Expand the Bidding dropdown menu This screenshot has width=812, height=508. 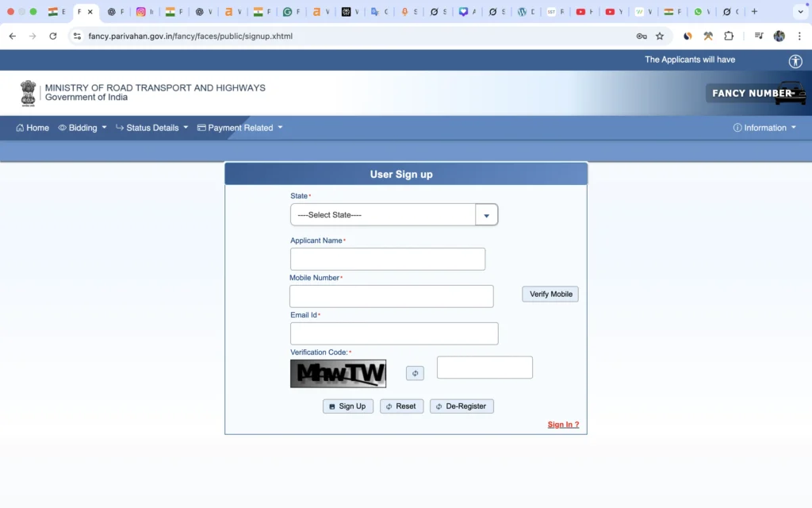point(82,127)
